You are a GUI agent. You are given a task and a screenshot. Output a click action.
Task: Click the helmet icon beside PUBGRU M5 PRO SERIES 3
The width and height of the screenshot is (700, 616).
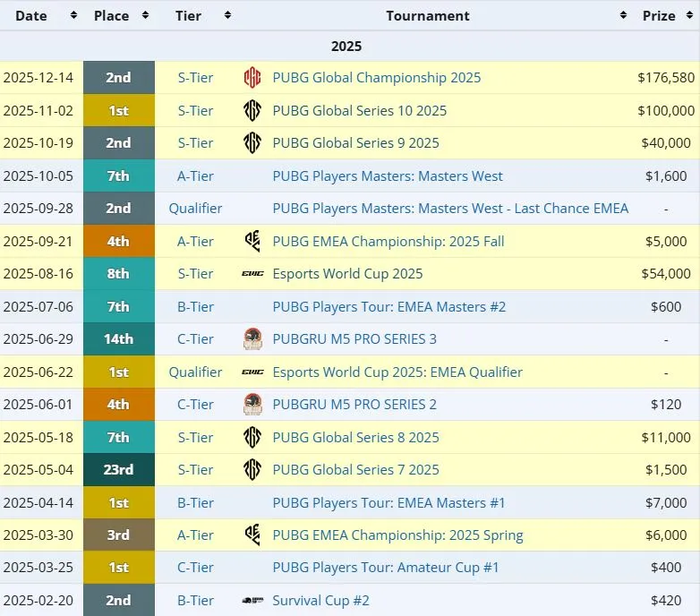252,339
